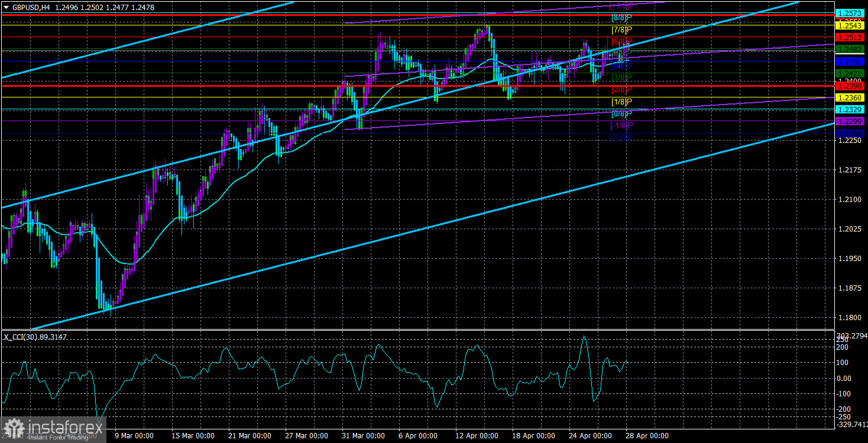The width and height of the screenshot is (868, 443).
Task: Click the purple 1.2299 price label
Action: [850, 121]
